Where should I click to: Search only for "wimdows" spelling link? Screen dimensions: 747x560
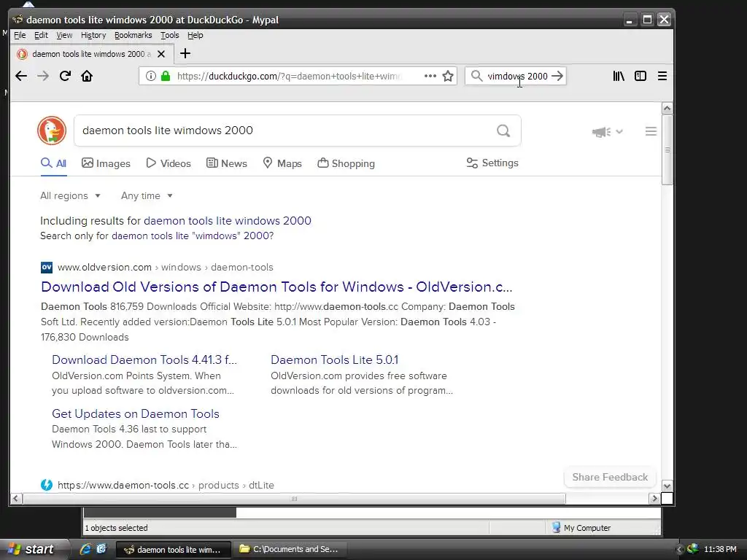pyautogui.click(x=193, y=236)
